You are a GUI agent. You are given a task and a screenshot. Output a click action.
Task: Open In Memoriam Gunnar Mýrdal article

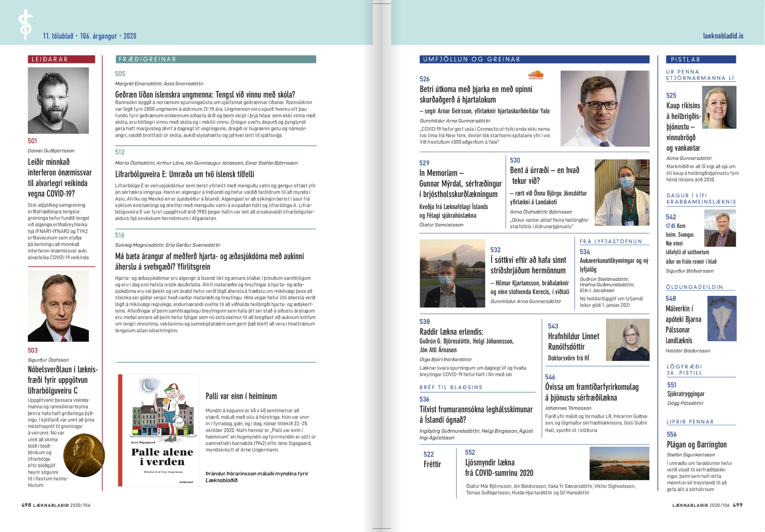pyautogui.click(x=460, y=183)
